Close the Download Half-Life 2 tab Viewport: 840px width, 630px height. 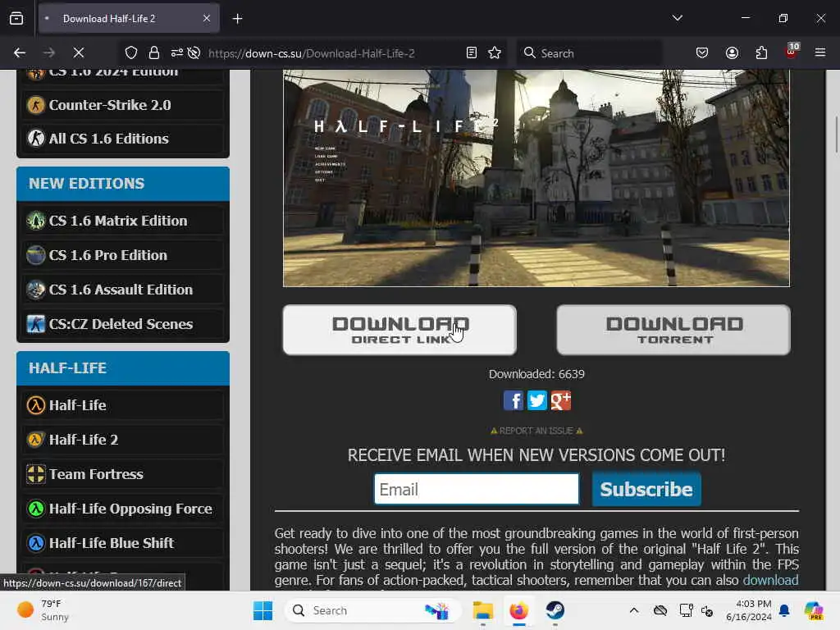pos(207,19)
